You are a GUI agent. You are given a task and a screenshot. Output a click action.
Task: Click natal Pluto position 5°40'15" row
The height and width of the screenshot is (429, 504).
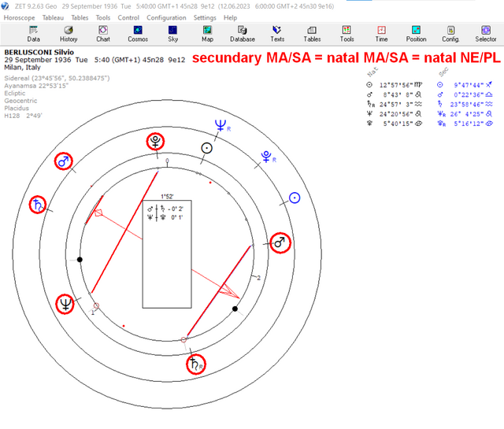[x=394, y=124]
